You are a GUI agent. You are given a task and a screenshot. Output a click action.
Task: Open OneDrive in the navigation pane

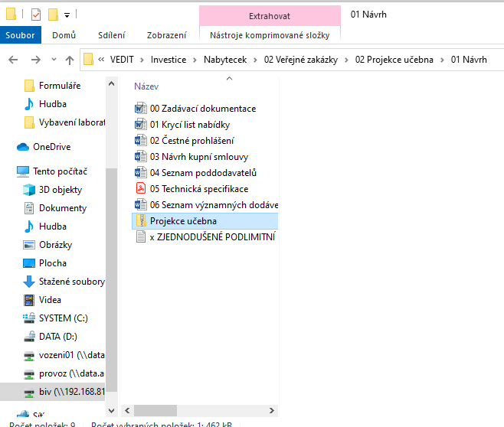pyautogui.click(x=51, y=147)
